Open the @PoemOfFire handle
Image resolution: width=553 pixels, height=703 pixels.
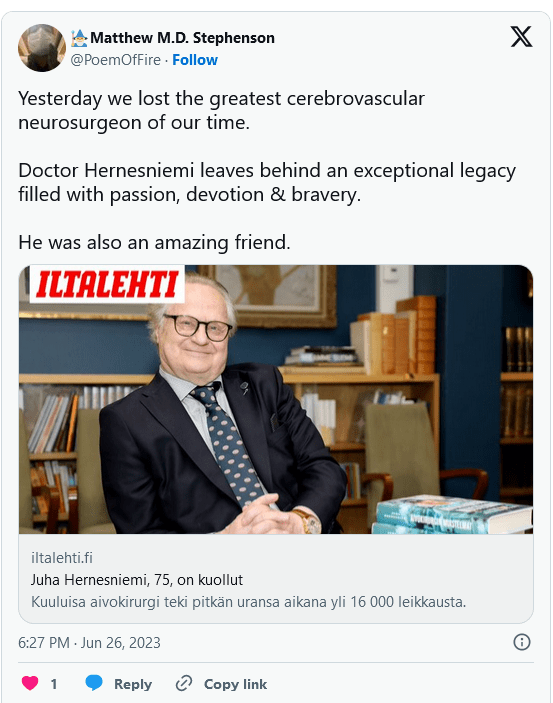[x=115, y=60]
